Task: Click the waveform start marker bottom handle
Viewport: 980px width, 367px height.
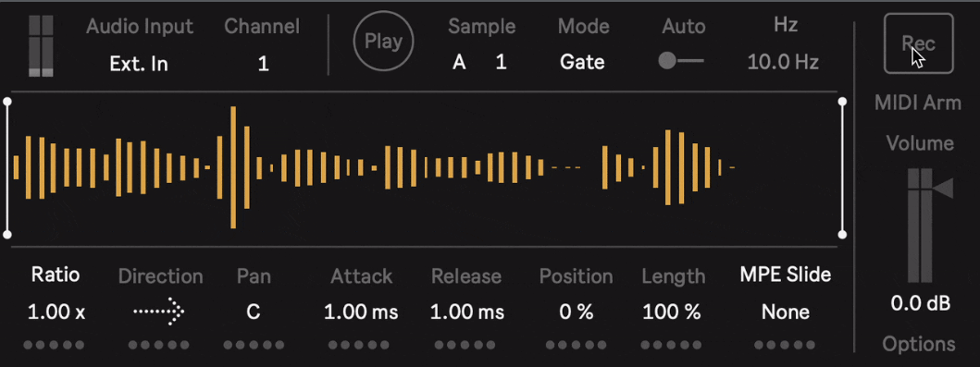Action: 6,235
